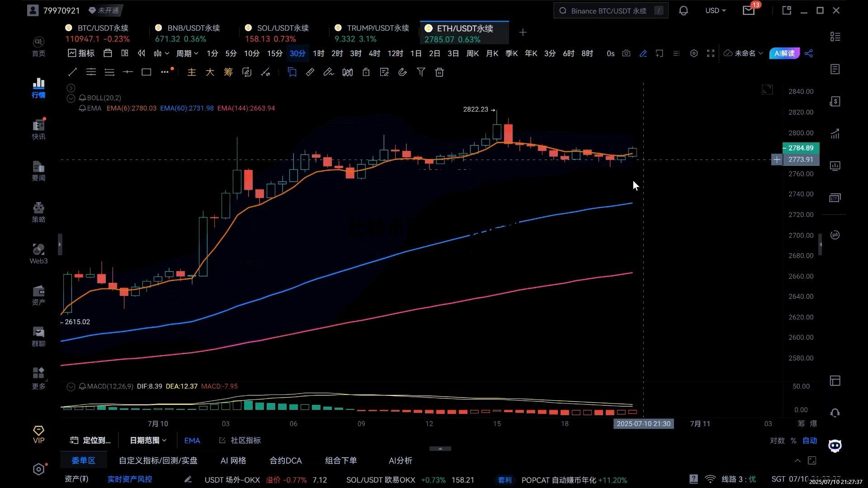This screenshot has height=488, width=868.
Task: Click the share icon beside AI解读
Action: point(809,53)
